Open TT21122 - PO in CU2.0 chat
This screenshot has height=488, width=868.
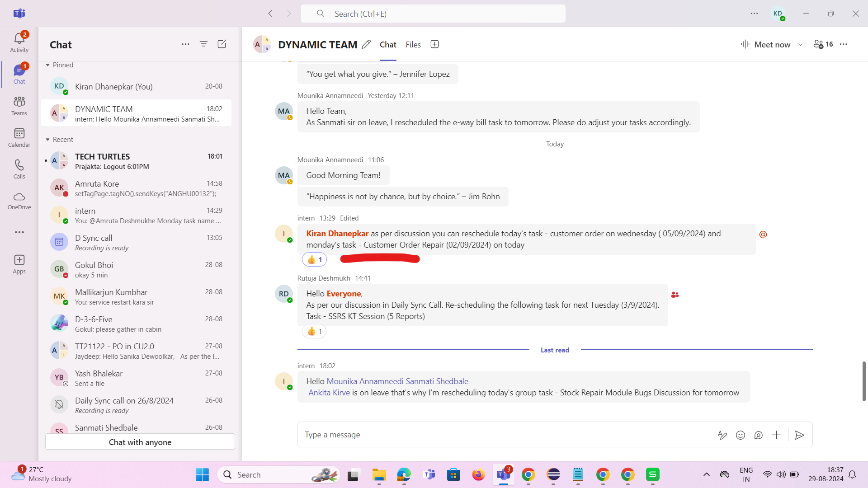[x=136, y=351]
